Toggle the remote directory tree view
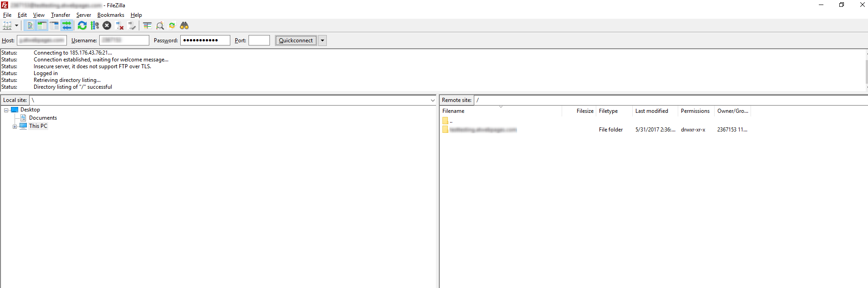 pyautogui.click(x=54, y=26)
